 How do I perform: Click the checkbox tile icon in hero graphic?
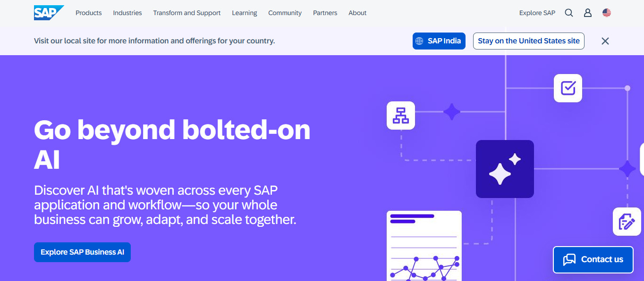[x=568, y=88]
